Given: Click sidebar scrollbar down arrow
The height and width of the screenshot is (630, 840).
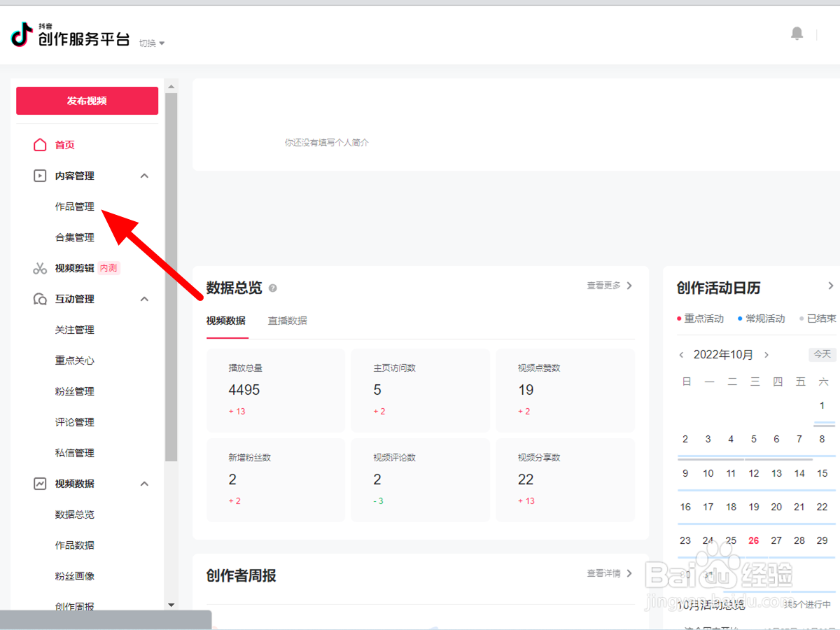Looking at the screenshot, I should tap(171, 604).
